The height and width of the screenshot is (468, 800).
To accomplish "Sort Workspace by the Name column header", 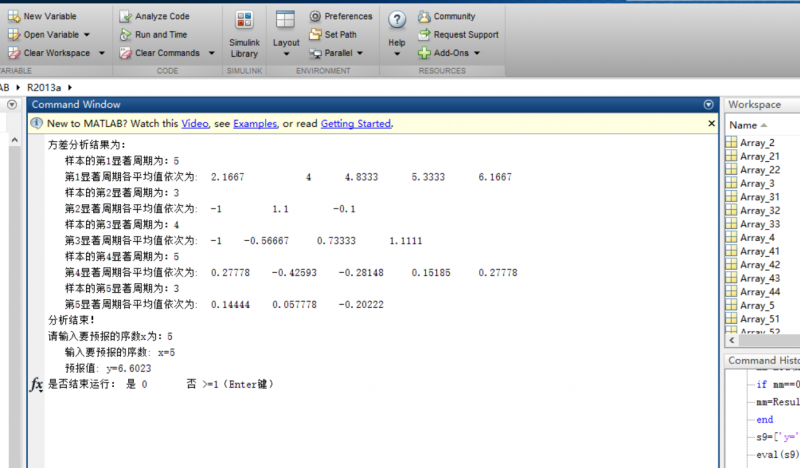I will [x=744, y=125].
